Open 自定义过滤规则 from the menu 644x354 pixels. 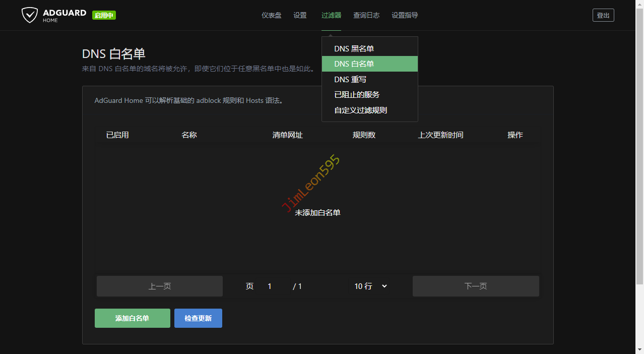point(360,110)
